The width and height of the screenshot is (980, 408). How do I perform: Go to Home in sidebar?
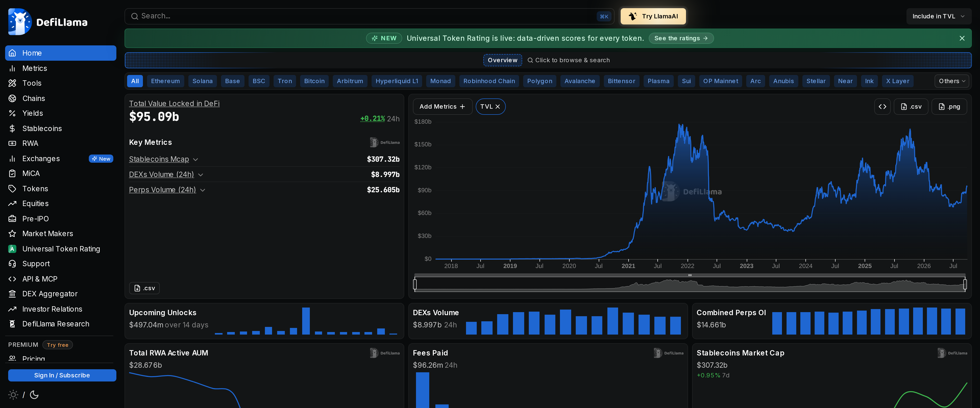(60, 53)
